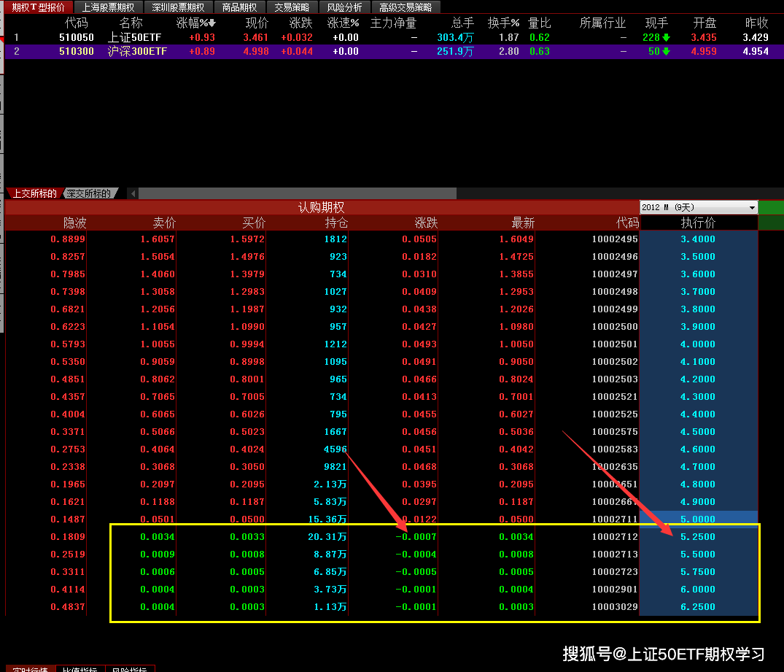
Task: Go to 风险分析 tab
Action: [344, 7]
